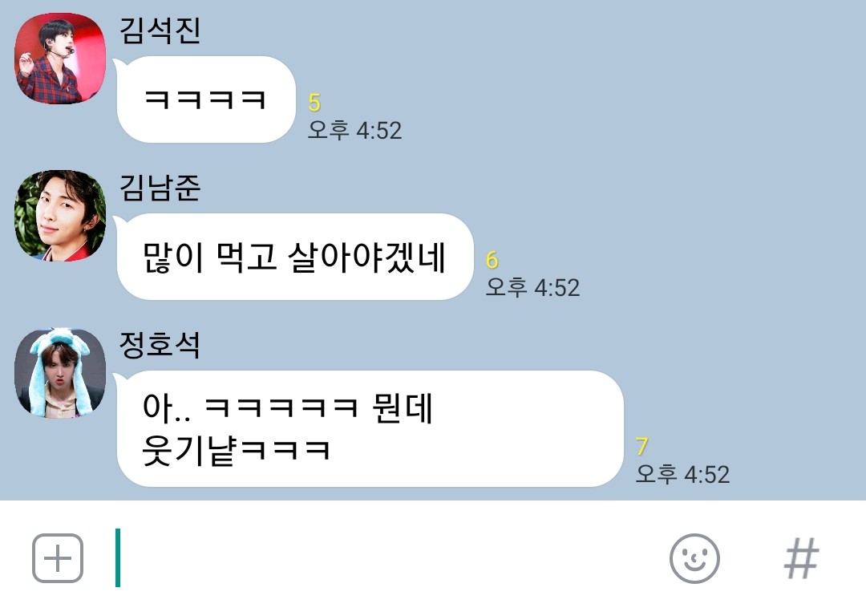The width and height of the screenshot is (866, 616).
Task: Click the timestamp beside 정호석's message
Action: pyautogui.click(x=682, y=474)
